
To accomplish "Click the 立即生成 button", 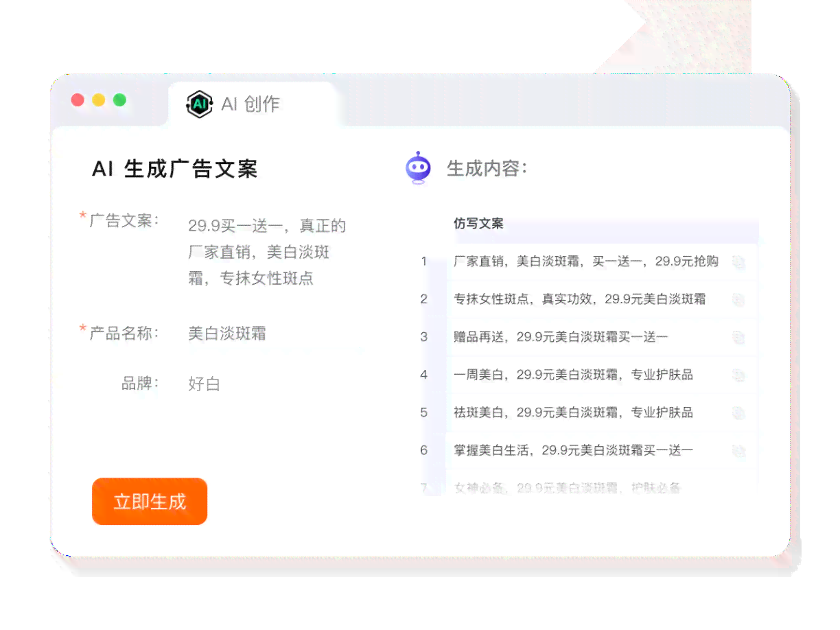I will click(150, 502).
